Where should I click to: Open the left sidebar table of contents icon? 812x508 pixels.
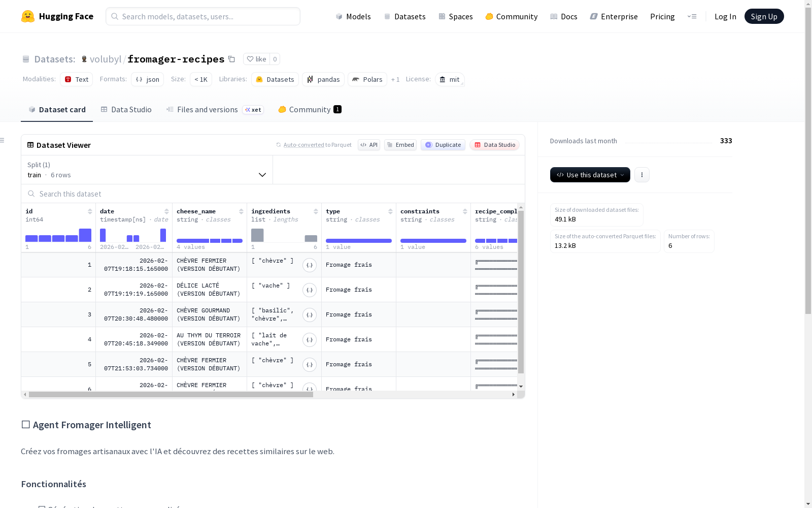tap(3, 140)
